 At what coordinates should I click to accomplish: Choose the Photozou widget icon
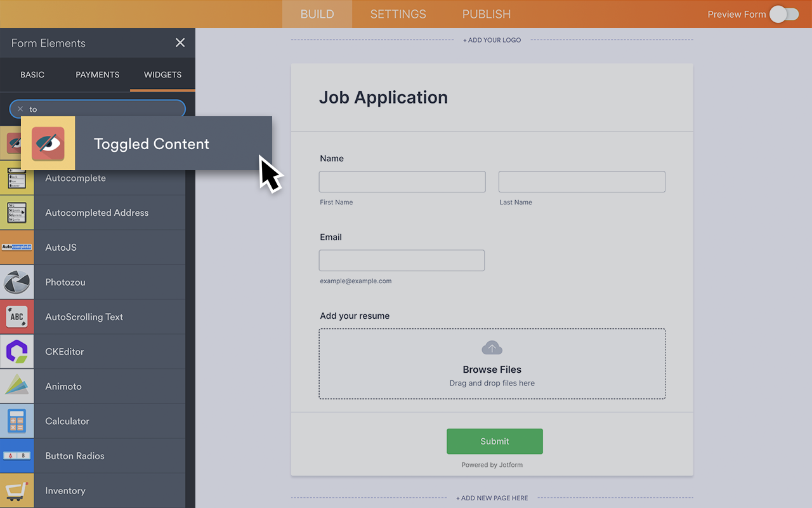coord(17,282)
